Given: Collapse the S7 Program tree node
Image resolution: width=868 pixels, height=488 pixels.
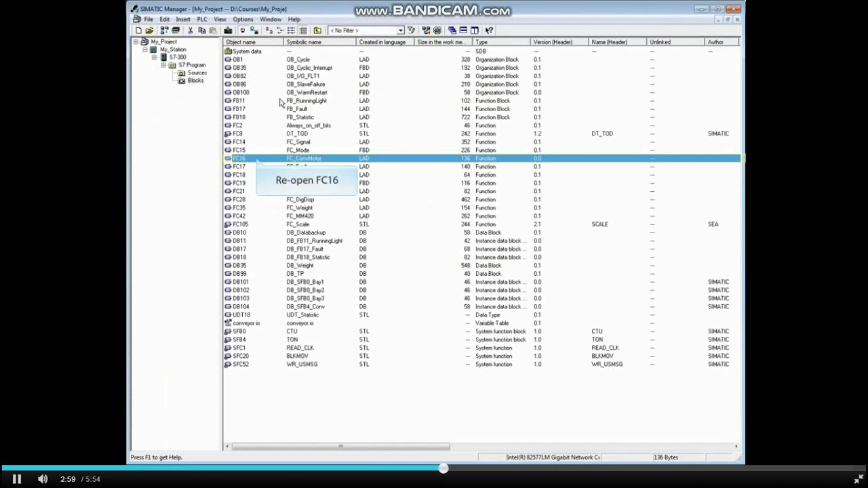Looking at the screenshot, I should click(163, 65).
